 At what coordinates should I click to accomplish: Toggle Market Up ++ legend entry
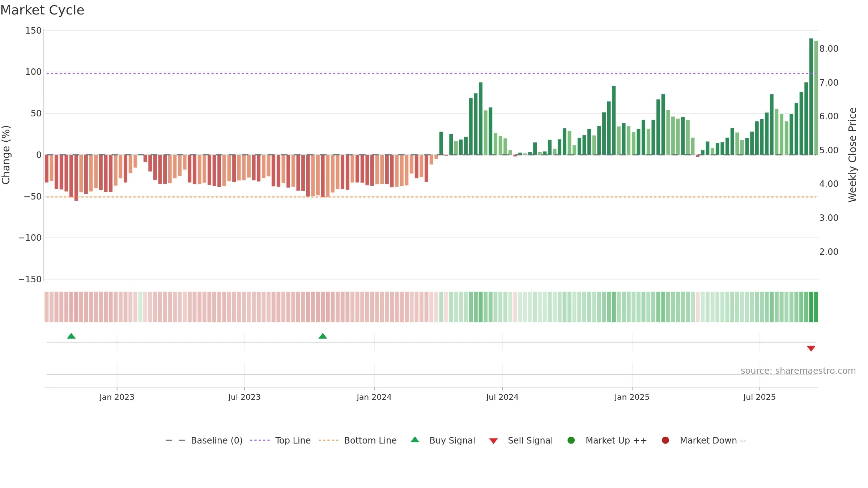[x=607, y=440]
